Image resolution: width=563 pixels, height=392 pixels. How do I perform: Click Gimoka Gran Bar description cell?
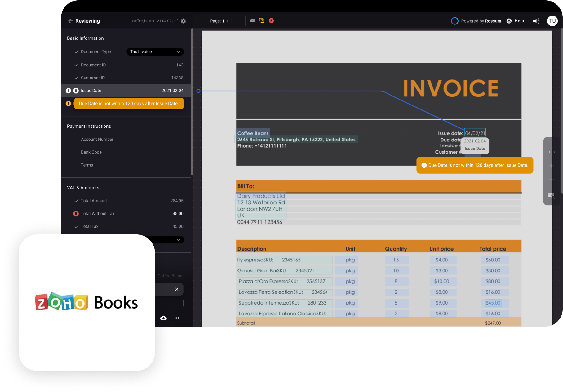coord(285,270)
